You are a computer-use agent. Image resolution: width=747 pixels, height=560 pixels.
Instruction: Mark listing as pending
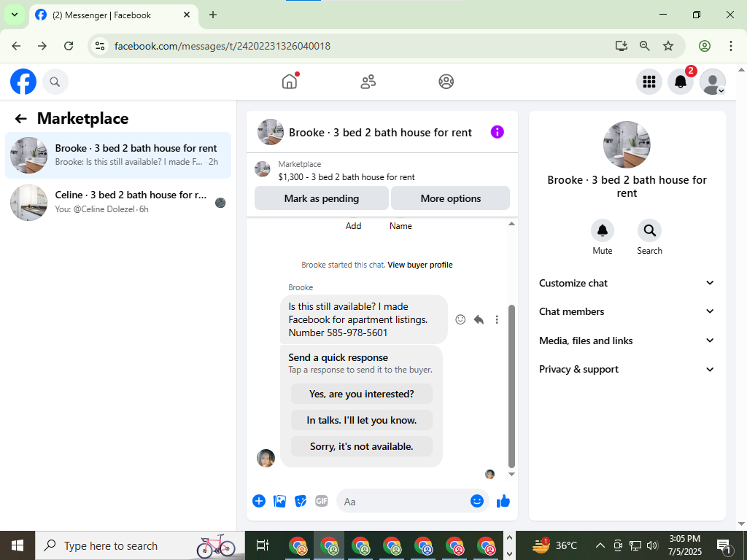point(322,198)
